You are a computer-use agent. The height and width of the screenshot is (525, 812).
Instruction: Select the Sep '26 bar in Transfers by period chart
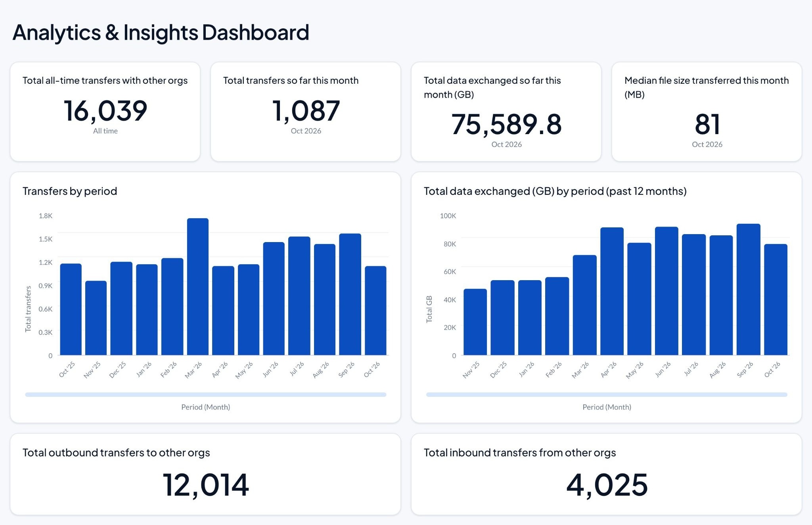pyautogui.click(x=350, y=294)
